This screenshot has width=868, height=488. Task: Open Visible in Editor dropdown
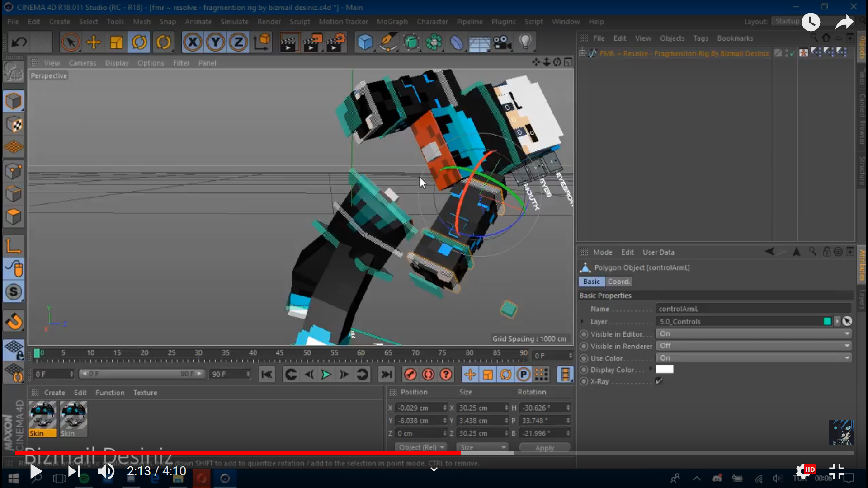[x=754, y=334]
